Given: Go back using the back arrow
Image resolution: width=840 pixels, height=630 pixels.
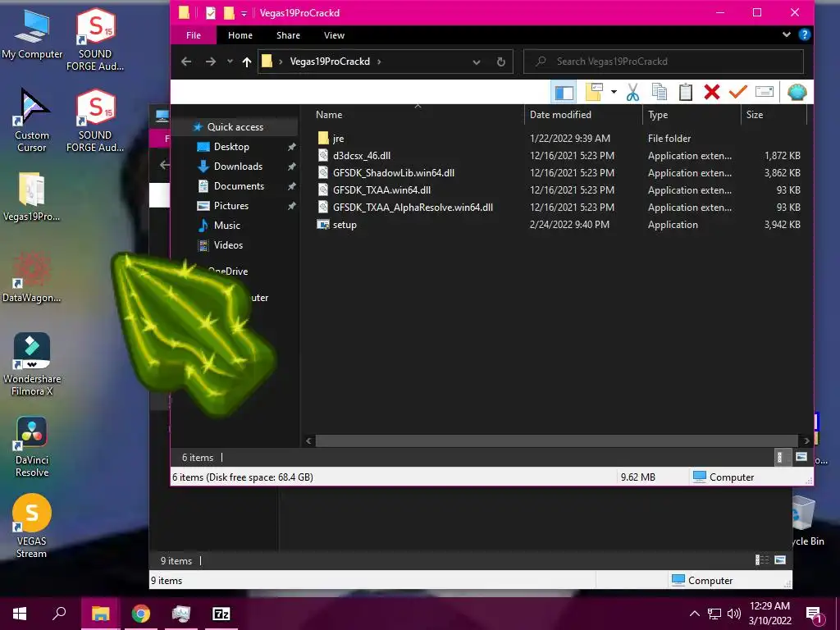Looking at the screenshot, I should coord(186,62).
